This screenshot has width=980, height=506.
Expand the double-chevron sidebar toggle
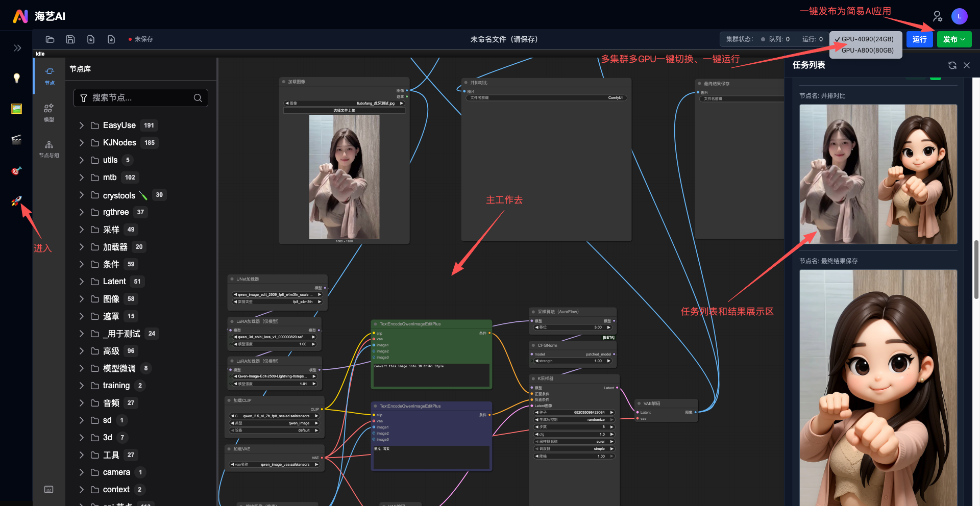click(17, 48)
